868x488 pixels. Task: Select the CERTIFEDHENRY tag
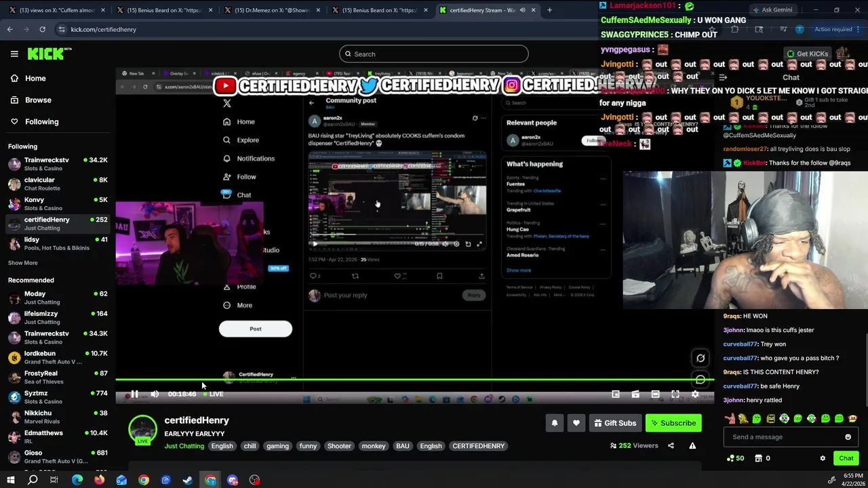[478, 446]
